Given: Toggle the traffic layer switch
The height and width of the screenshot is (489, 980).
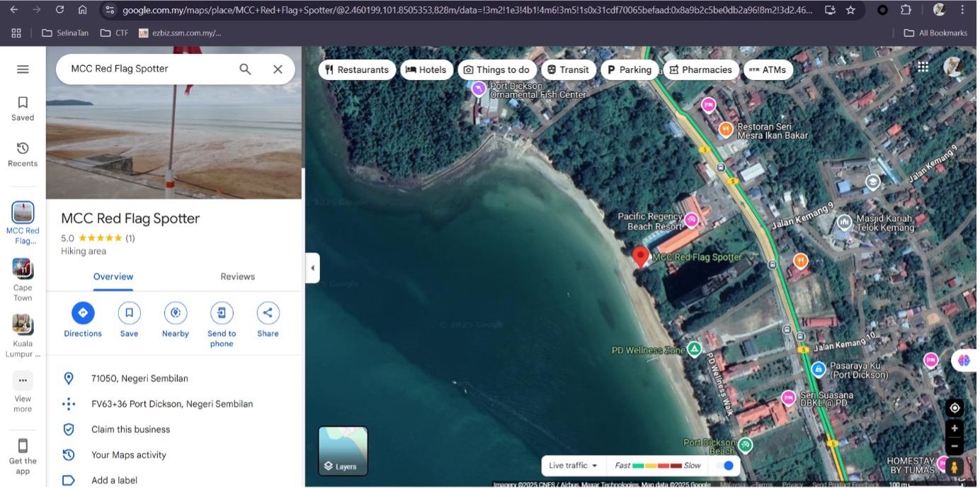Looking at the screenshot, I should [724, 466].
